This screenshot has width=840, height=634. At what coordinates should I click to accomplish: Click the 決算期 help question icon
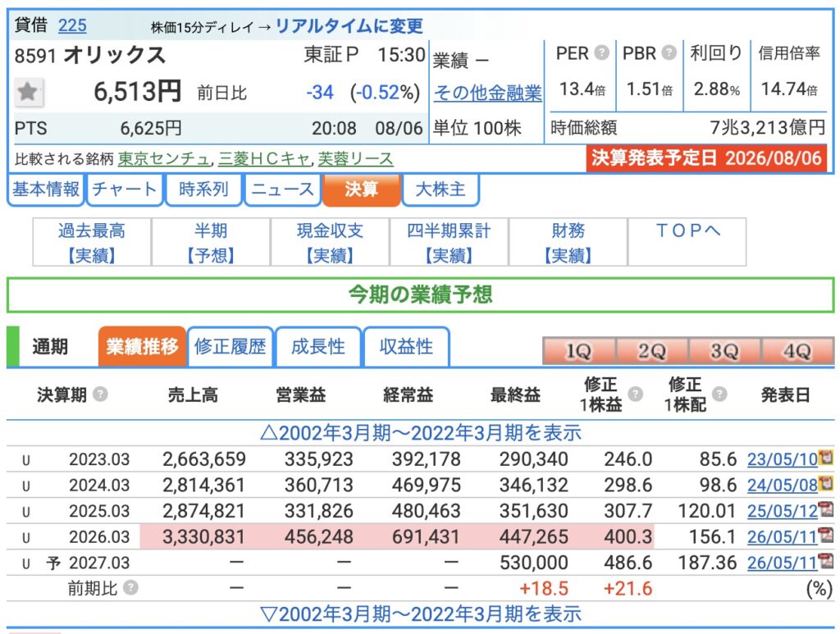[x=100, y=395]
